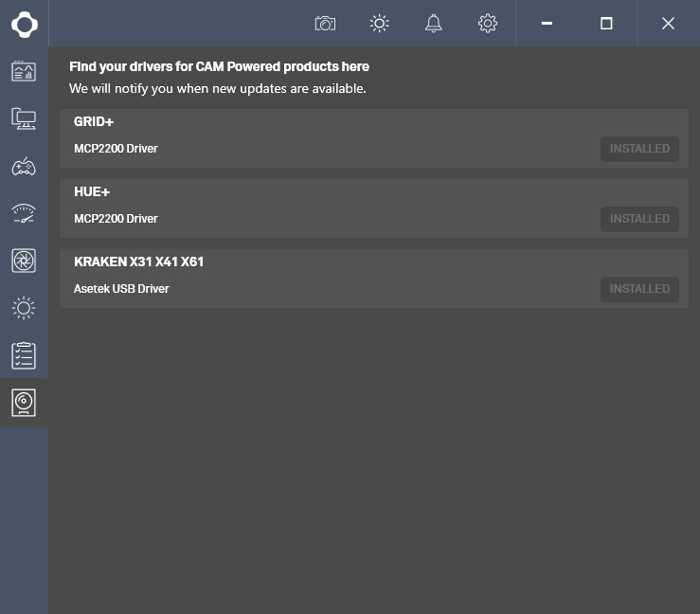This screenshot has width=700, height=614.
Task: Open settings with the gear icon
Action: coord(488,24)
